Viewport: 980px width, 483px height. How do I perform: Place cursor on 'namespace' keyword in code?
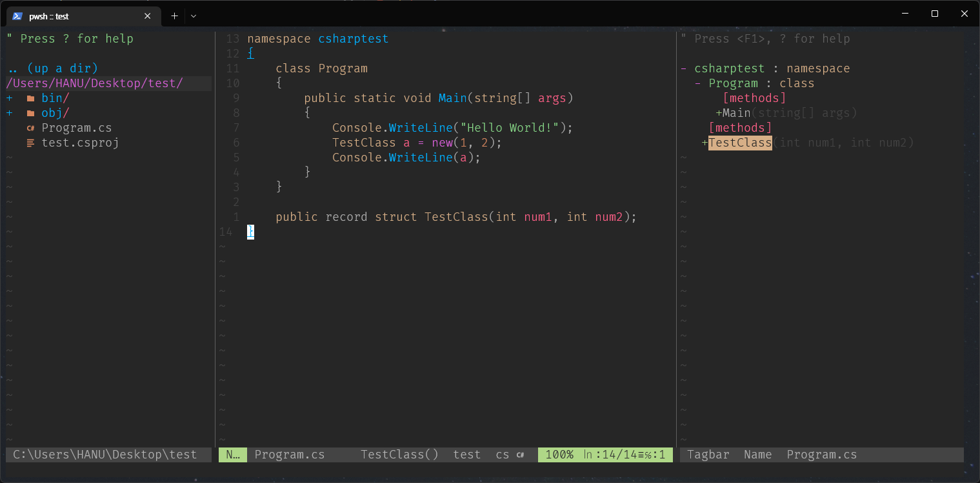point(279,39)
